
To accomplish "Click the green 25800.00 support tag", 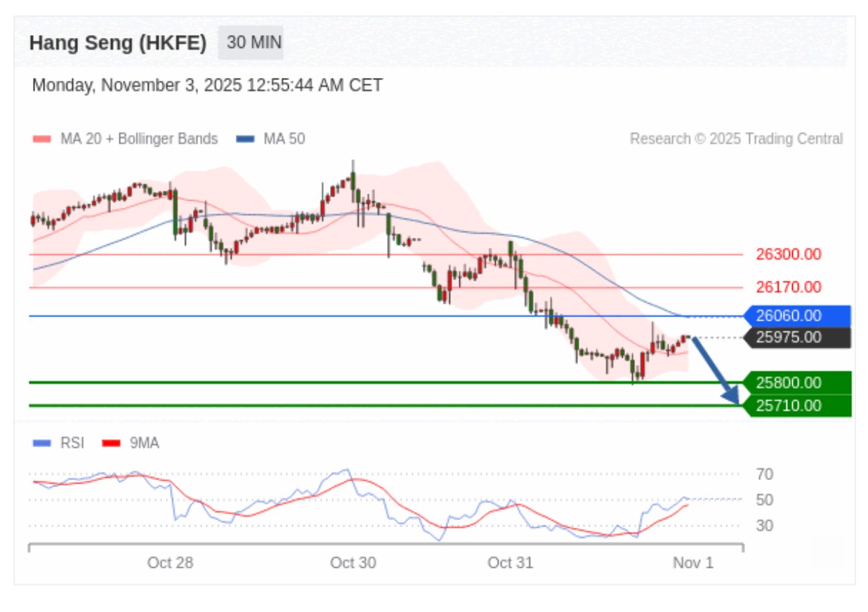I will click(796, 382).
